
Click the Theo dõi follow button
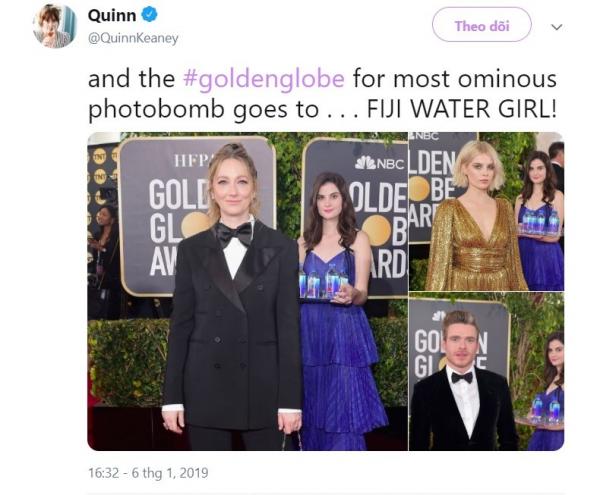[482, 25]
